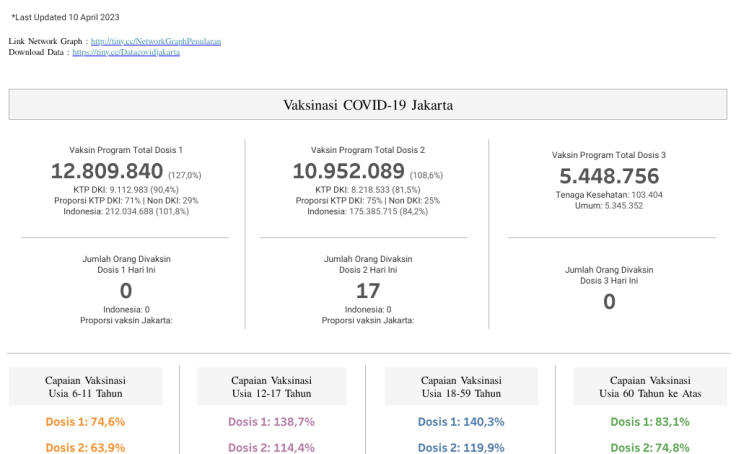Select the 5.448.756 total Dosis 3 figure
This screenshot has width=736, height=454.
point(609,176)
